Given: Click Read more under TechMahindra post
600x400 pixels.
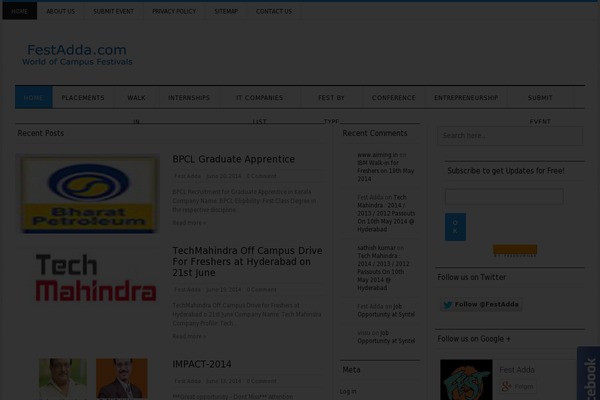Looking at the screenshot, I should point(189,336).
